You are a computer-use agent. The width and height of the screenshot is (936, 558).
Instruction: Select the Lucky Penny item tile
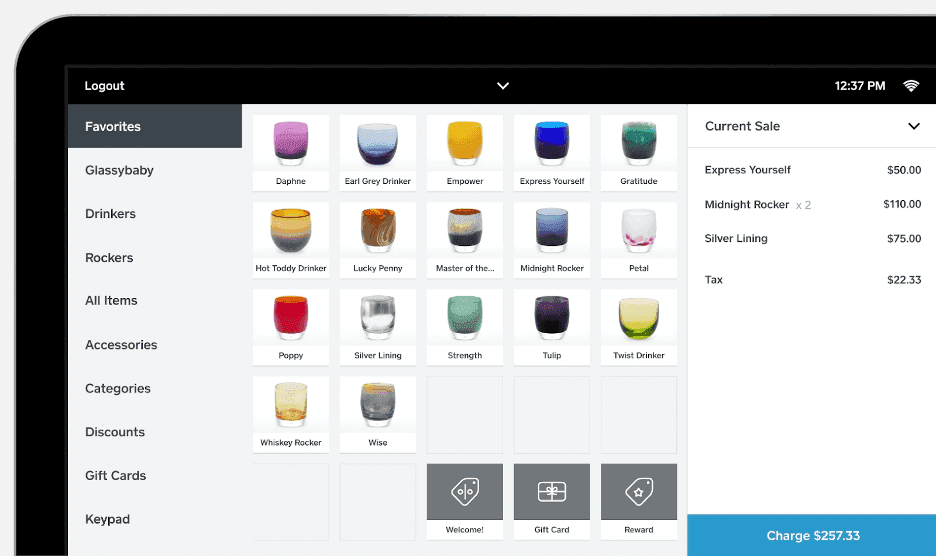click(378, 240)
